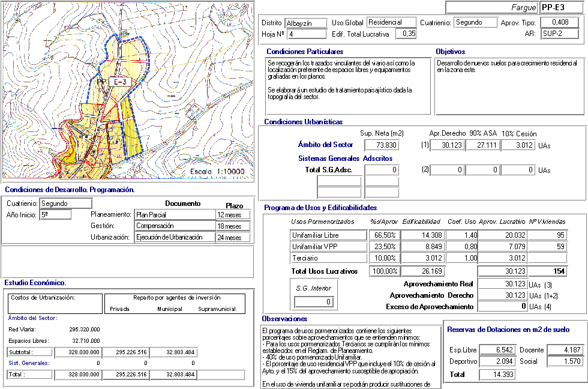The width and height of the screenshot is (588, 389).
Task: Click the Uso Global field showing Residencial
Action: (390, 23)
